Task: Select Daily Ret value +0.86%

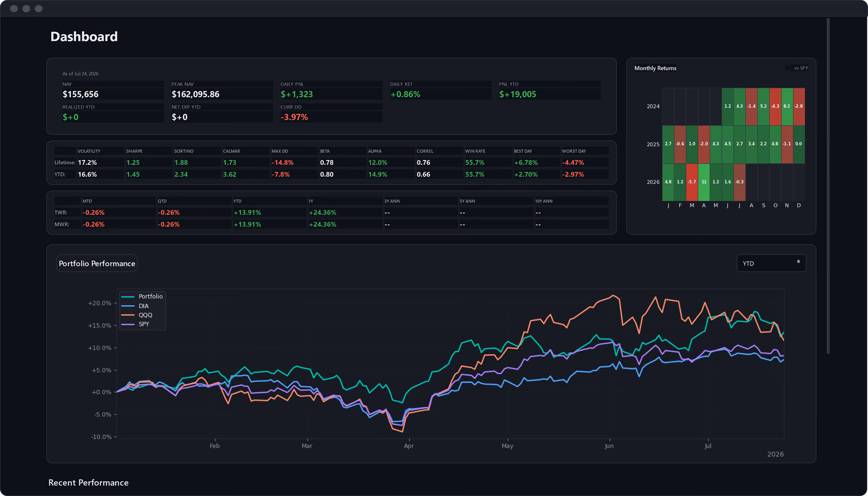Action: (405, 94)
